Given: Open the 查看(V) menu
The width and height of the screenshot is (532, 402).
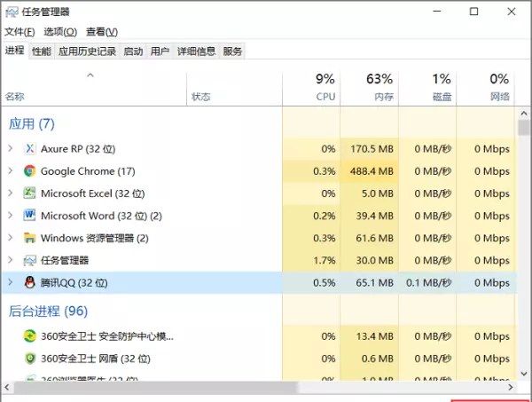Looking at the screenshot, I should click(x=102, y=32).
